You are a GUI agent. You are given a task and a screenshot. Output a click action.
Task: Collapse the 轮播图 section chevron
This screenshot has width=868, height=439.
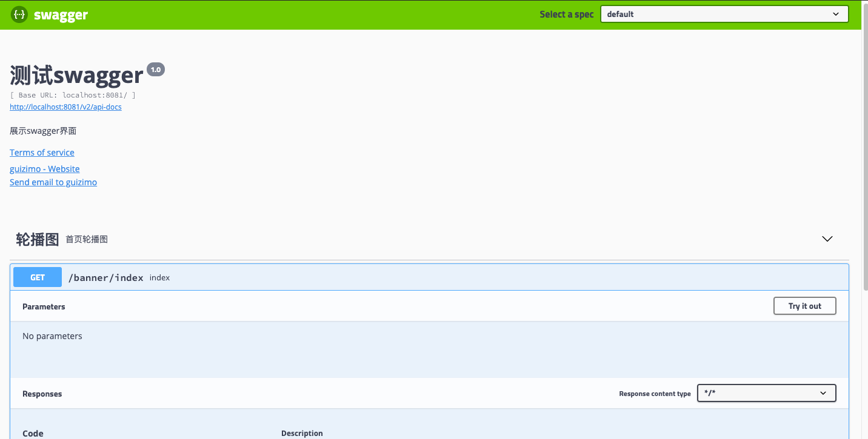point(827,239)
